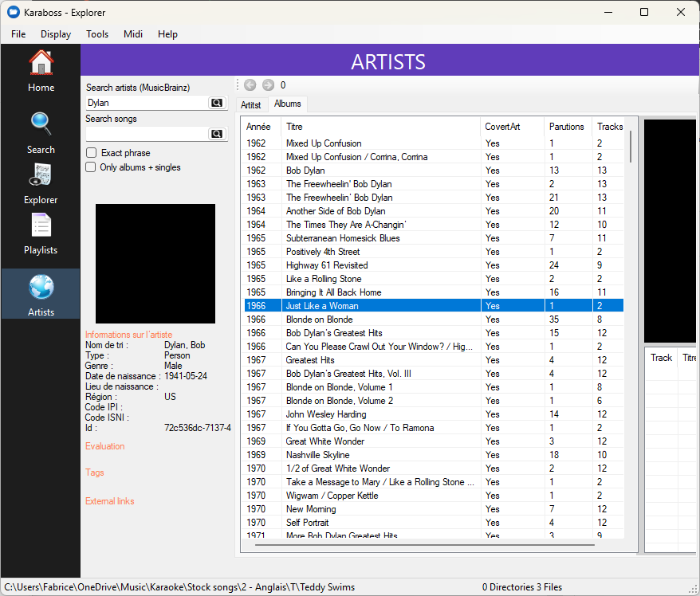The width and height of the screenshot is (700, 596).
Task: Open the Tools menu
Action: coord(97,34)
